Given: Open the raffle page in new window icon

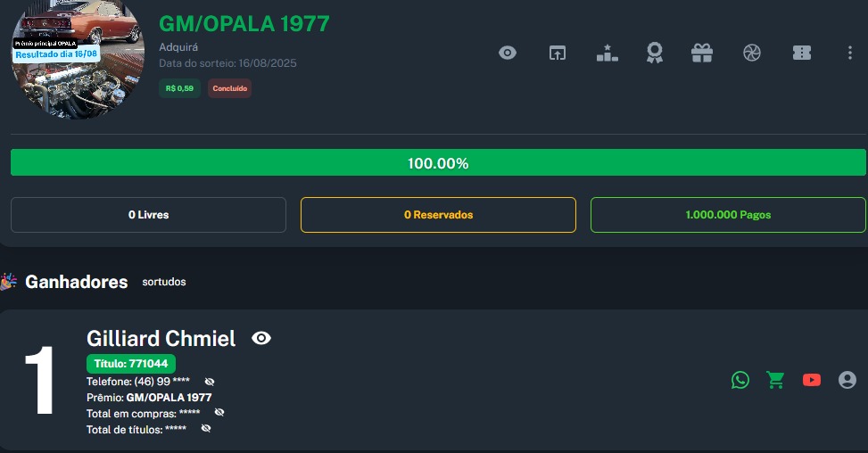Looking at the screenshot, I should point(558,53).
